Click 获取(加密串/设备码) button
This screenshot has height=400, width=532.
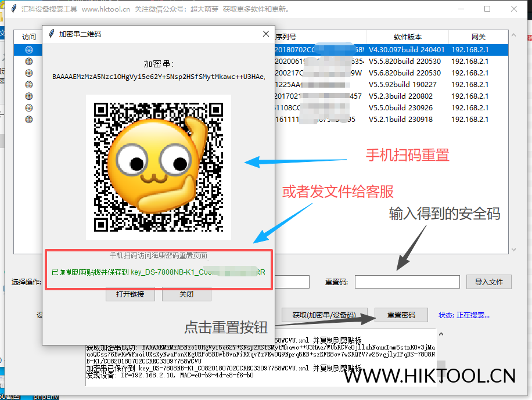pyautogui.click(x=324, y=315)
